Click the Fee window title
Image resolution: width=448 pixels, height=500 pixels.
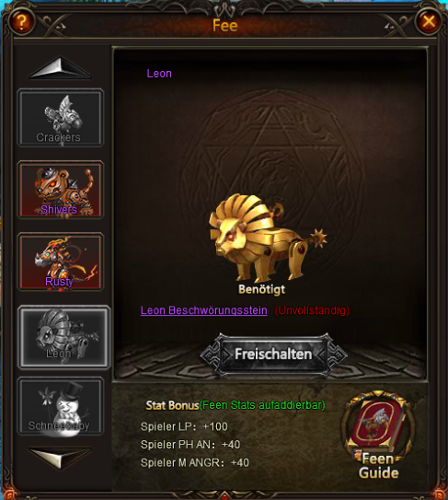point(225,26)
